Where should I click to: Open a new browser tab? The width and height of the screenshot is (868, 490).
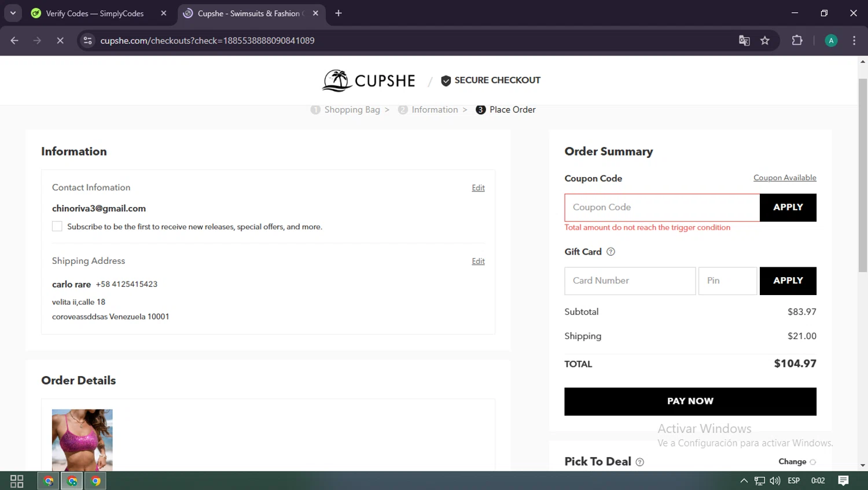pos(339,13)
